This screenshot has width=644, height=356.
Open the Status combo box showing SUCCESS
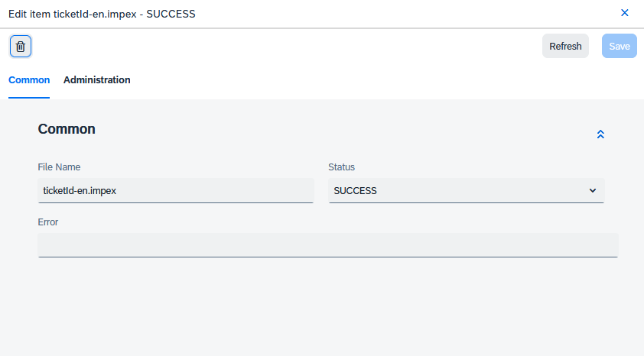pos(459,191)
